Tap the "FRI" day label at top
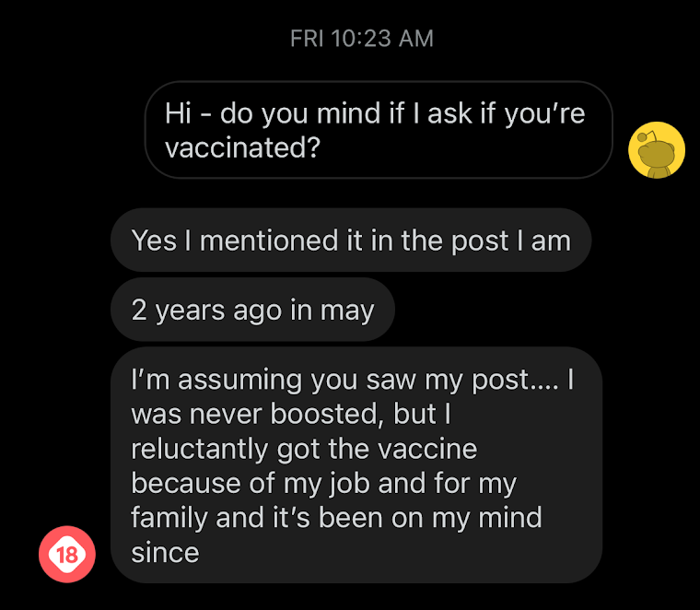Image resolution: width=700 pixels, height=610 pixels. [x=307, y=39]
